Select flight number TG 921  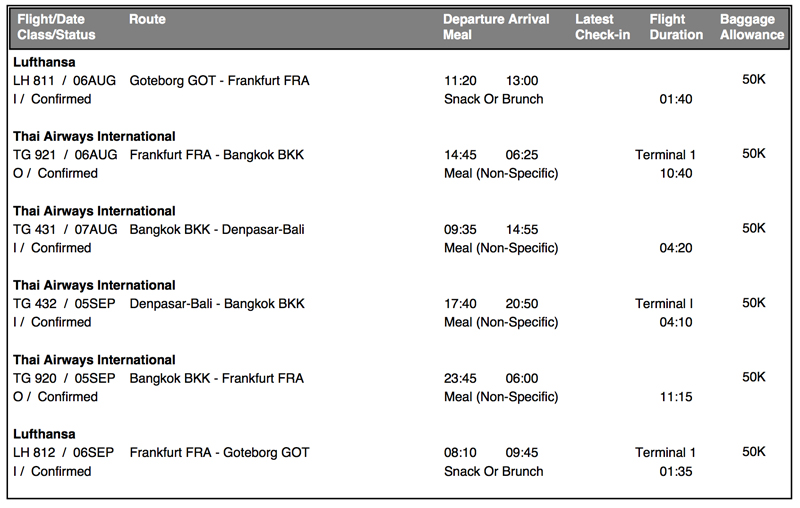click(34, 155)
